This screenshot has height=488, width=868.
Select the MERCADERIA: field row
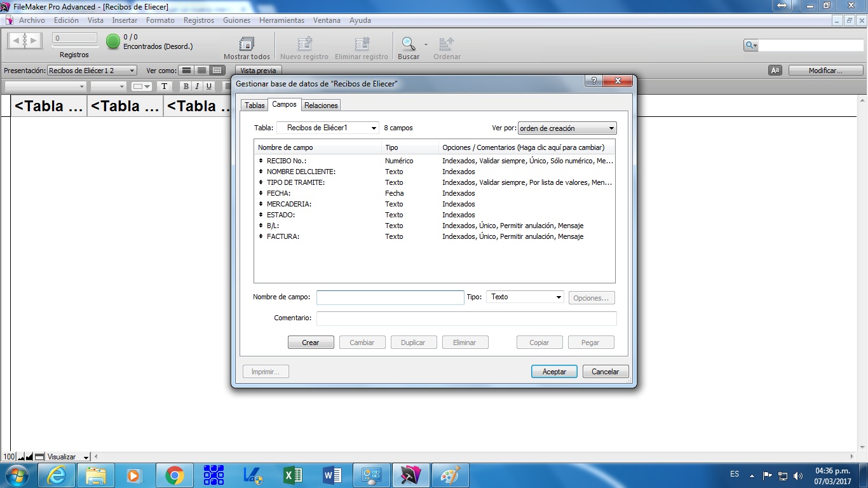pos(435,204)
